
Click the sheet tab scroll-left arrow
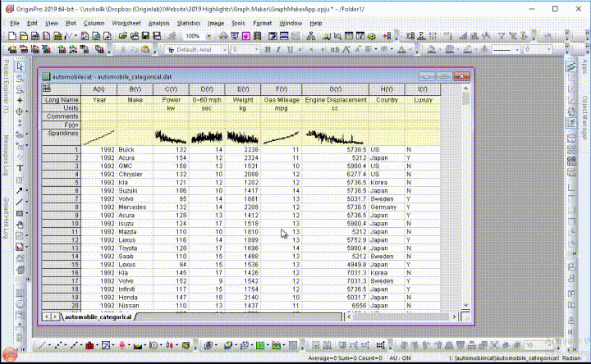click(x=47, y=317)
